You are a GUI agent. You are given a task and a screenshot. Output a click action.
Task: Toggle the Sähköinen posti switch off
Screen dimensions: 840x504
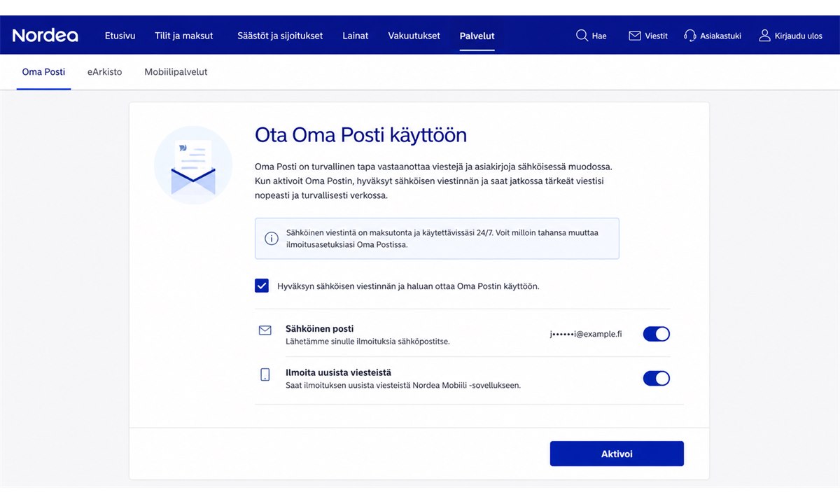pos(657,334)
